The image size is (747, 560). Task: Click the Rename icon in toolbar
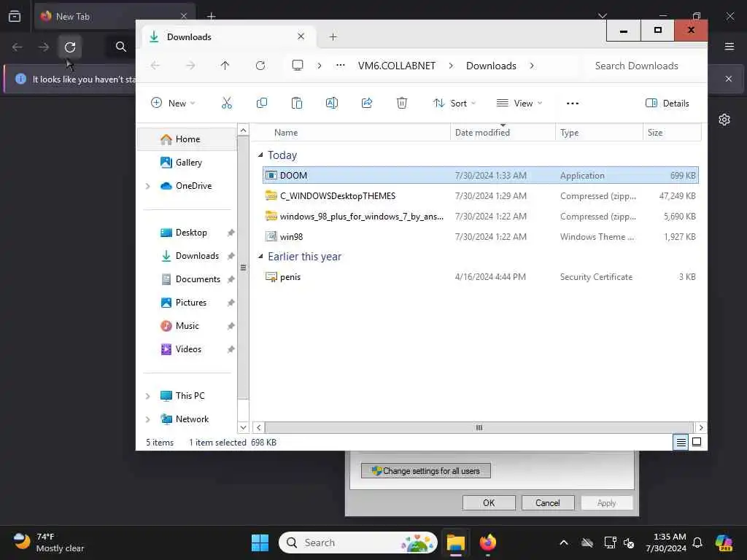point(332,103)
